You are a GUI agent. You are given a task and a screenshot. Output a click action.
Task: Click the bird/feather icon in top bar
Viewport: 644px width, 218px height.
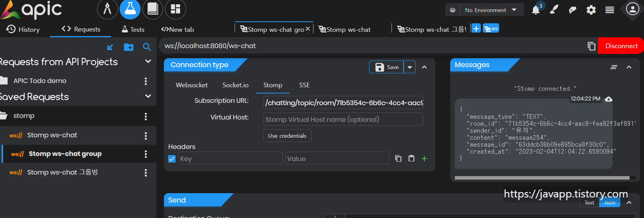click(x=573, y=10)
